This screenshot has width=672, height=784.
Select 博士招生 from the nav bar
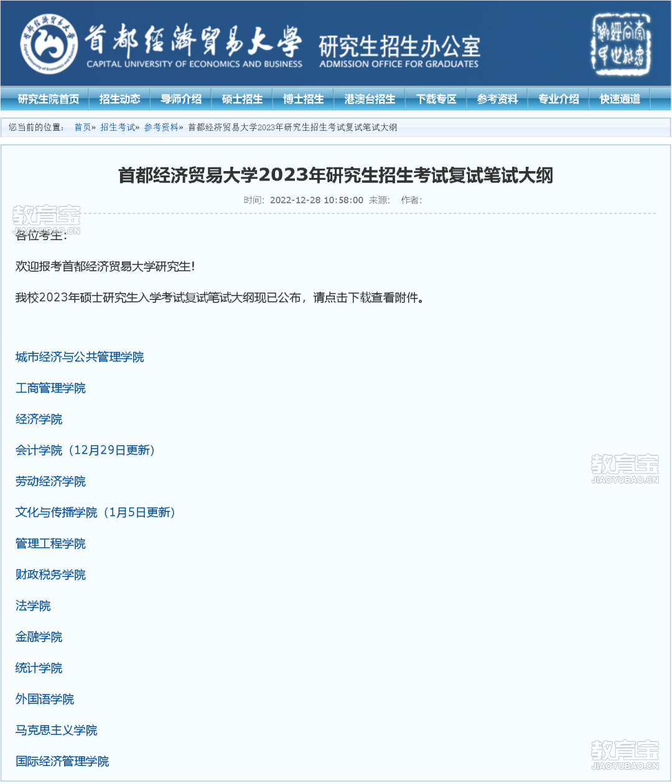(304, 99)
